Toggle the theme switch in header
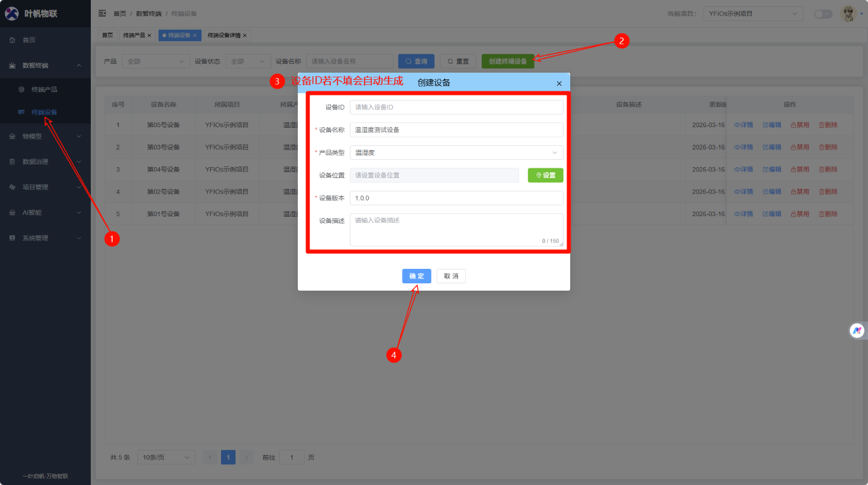The width and height of the screenshot is (868, 485). tap(823, 14)
